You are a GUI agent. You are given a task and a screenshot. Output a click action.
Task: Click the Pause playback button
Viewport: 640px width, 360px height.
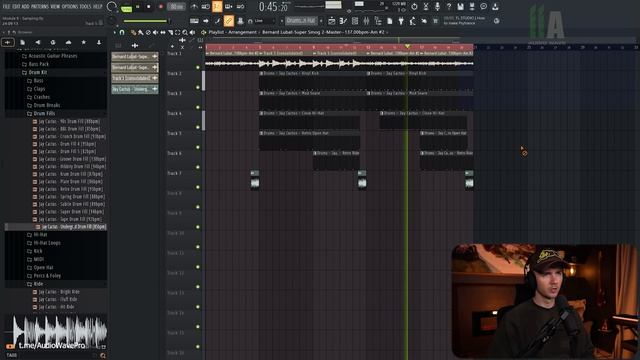coord(138,7)
